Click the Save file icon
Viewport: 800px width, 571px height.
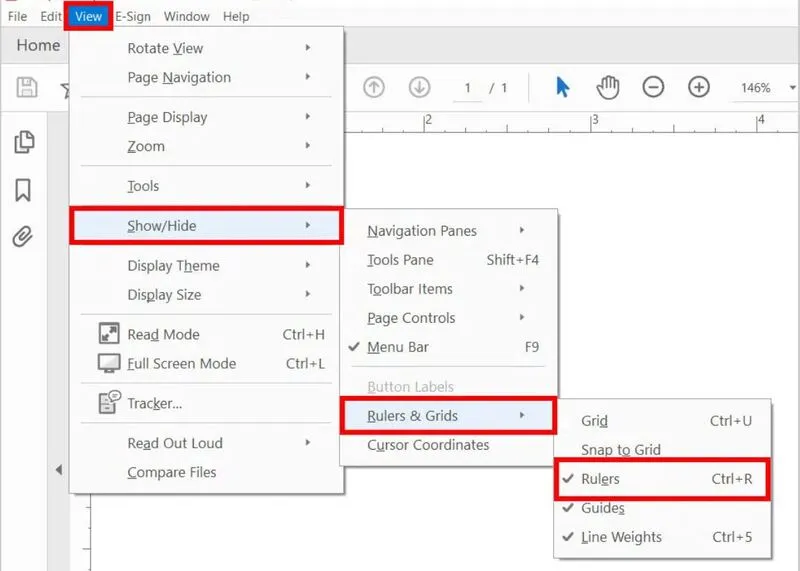[x=27, y=87]
